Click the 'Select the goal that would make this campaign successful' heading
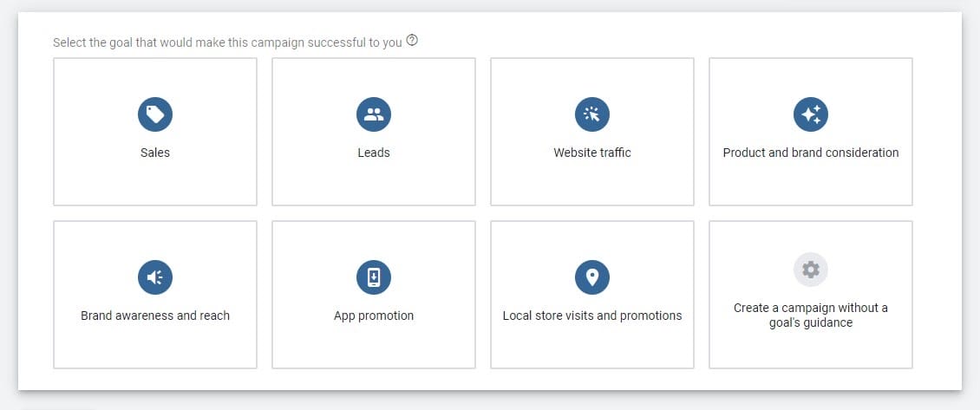Image resolution: width=980 pixels, height=410 pixels. pos(227,43)
